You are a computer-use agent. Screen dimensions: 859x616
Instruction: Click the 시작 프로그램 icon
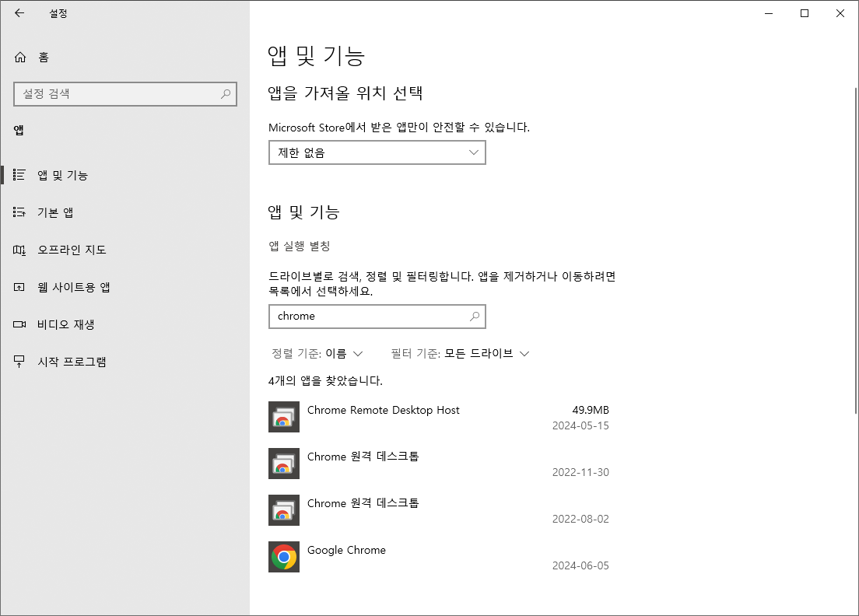coord(19,362)
